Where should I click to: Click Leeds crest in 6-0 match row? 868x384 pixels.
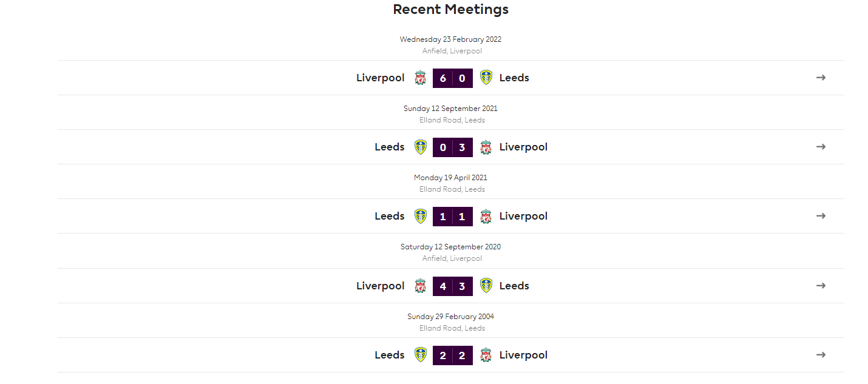[486, 78]
